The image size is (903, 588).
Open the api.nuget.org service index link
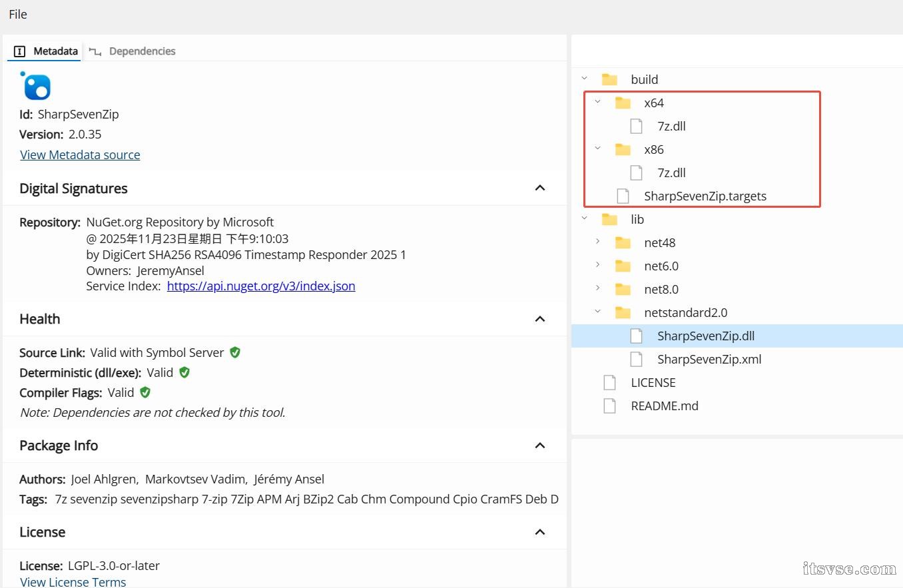(261, 286)
